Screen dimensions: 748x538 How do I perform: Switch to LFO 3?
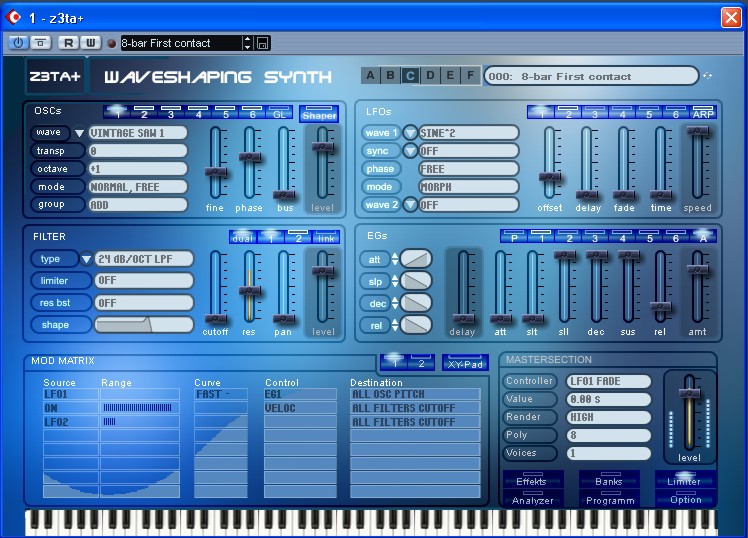click(x=595, y=113)
